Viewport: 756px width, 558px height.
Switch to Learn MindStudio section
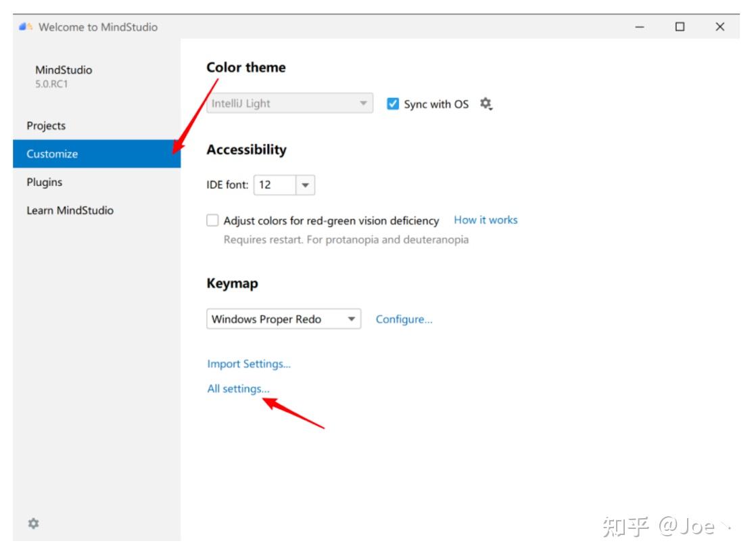97,210
